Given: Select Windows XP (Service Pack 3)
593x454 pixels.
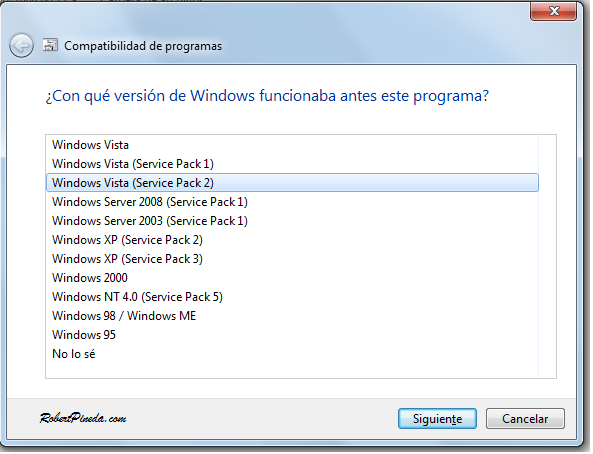Looking at the screenshot, I should tap(292, 259).
